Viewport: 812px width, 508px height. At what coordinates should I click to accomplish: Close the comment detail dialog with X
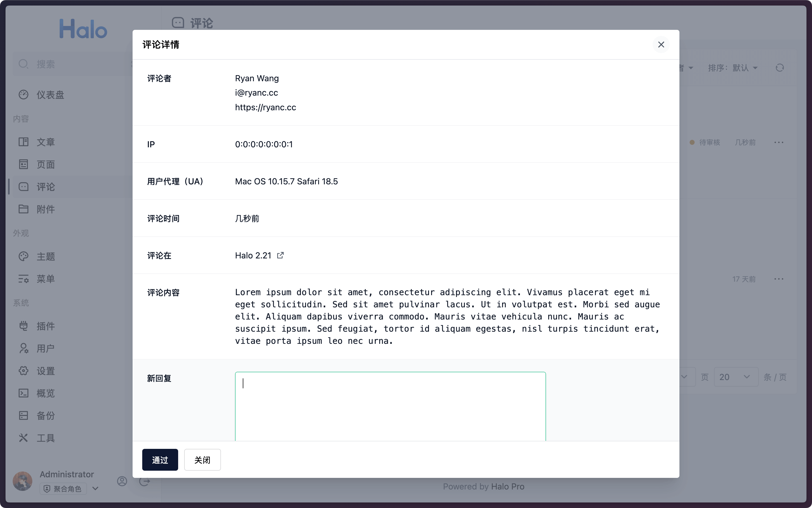coord(661,45)
